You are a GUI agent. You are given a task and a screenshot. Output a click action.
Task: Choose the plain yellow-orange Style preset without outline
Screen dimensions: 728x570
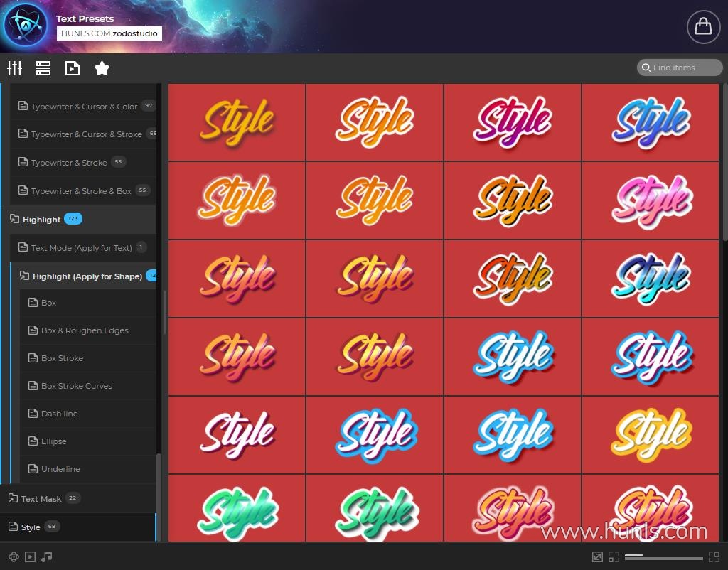coord(237,122)
